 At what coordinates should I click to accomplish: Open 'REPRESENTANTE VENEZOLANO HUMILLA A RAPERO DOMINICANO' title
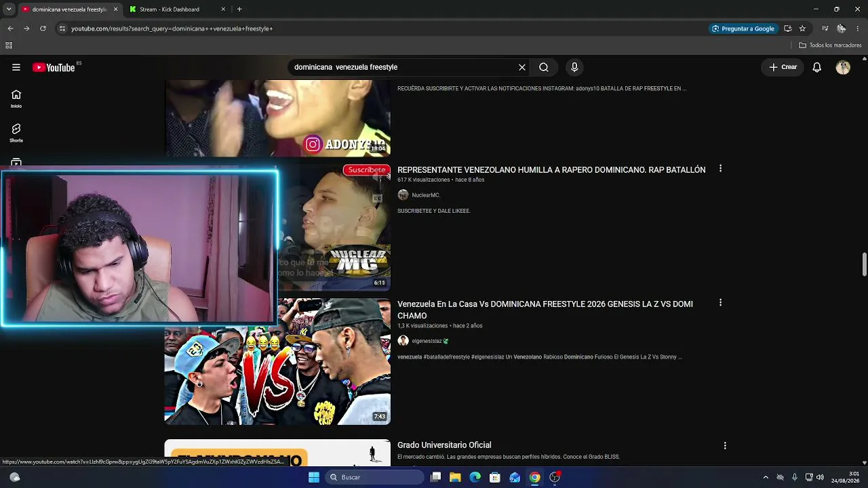pyautogui.click(x=551, y=170)
